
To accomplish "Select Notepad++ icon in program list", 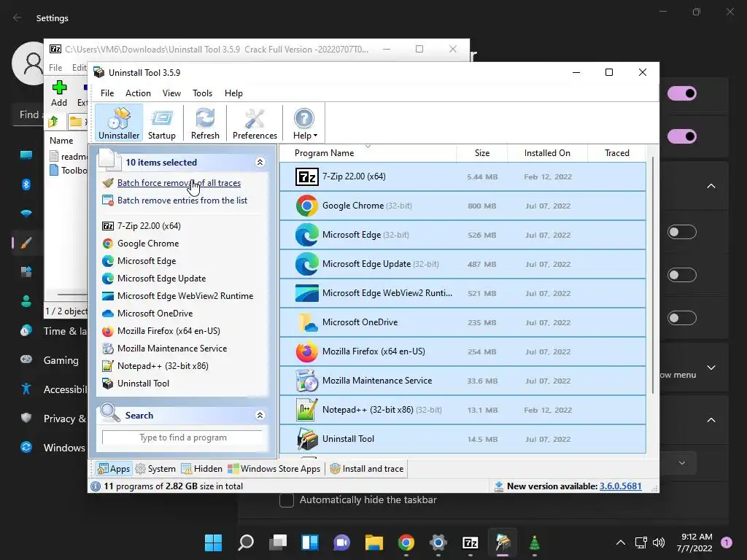I will tap(307, 410).
